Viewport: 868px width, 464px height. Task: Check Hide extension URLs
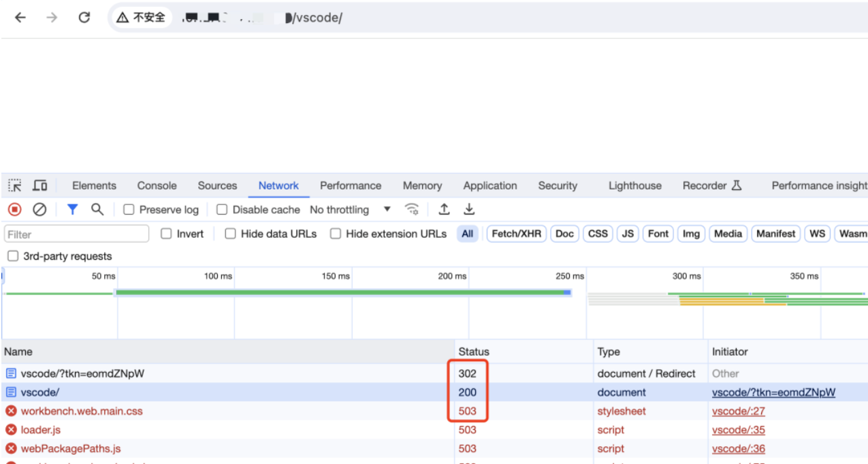click(336, 234)
